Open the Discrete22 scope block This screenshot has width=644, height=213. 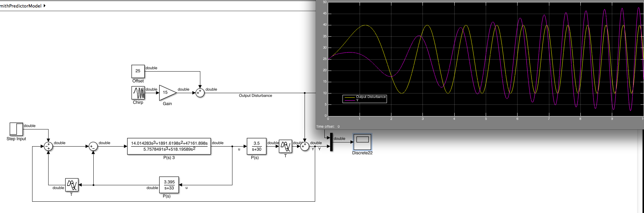pyautogui.click(x=362, y=142)
